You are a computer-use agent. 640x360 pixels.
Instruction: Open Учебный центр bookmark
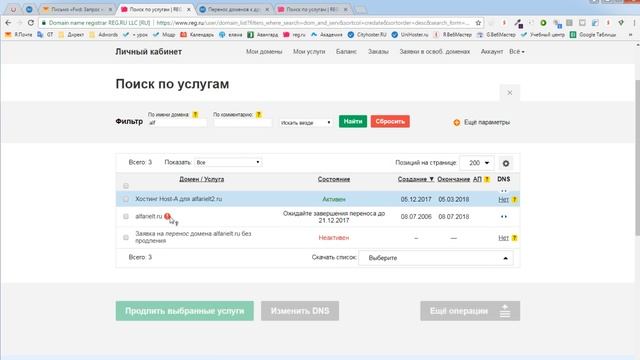click(x=543, y=35)
